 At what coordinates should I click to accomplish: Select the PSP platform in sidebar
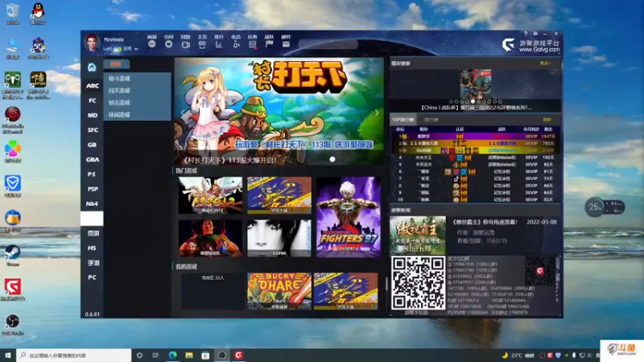coord(92,189)
